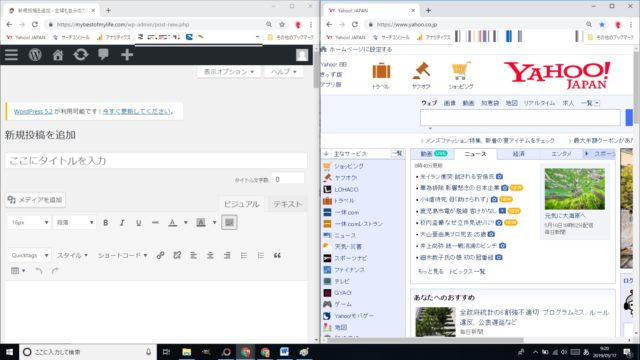Open the WordPress admin hamburger menu
The image size is (640, 360).
(11, 55)
